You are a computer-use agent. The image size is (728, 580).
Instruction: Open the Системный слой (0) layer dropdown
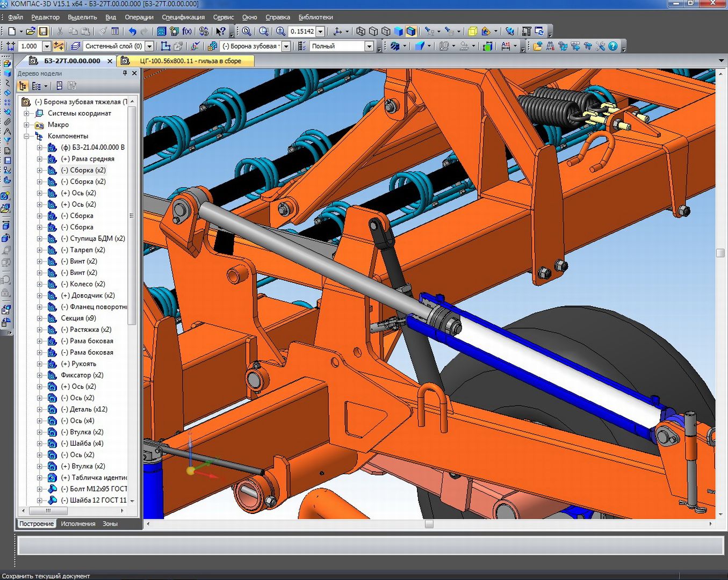click(149, 46)
